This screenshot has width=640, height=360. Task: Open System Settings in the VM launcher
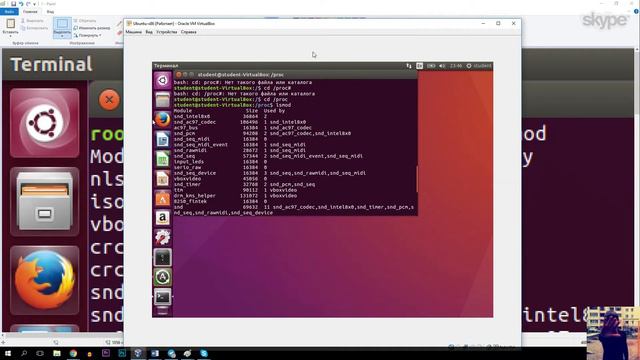pyautogui.click(x=162, y=238)
